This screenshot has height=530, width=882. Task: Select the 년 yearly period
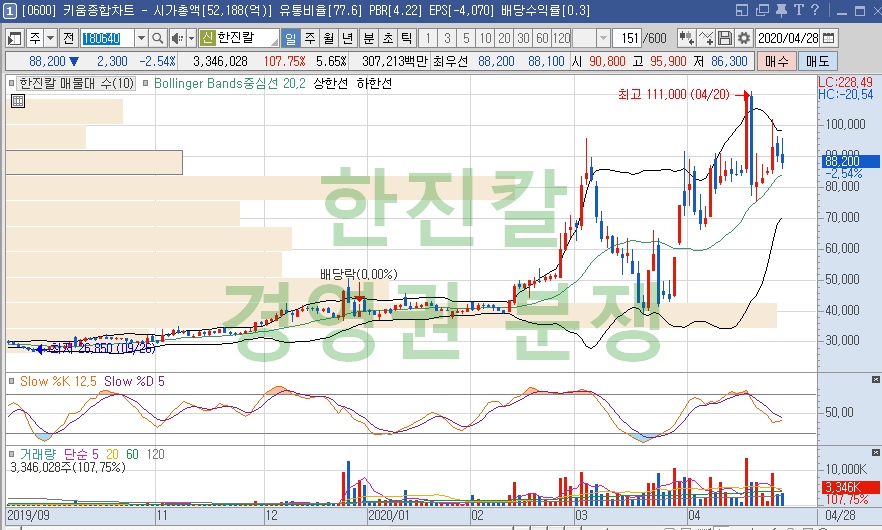coord(348,38)
